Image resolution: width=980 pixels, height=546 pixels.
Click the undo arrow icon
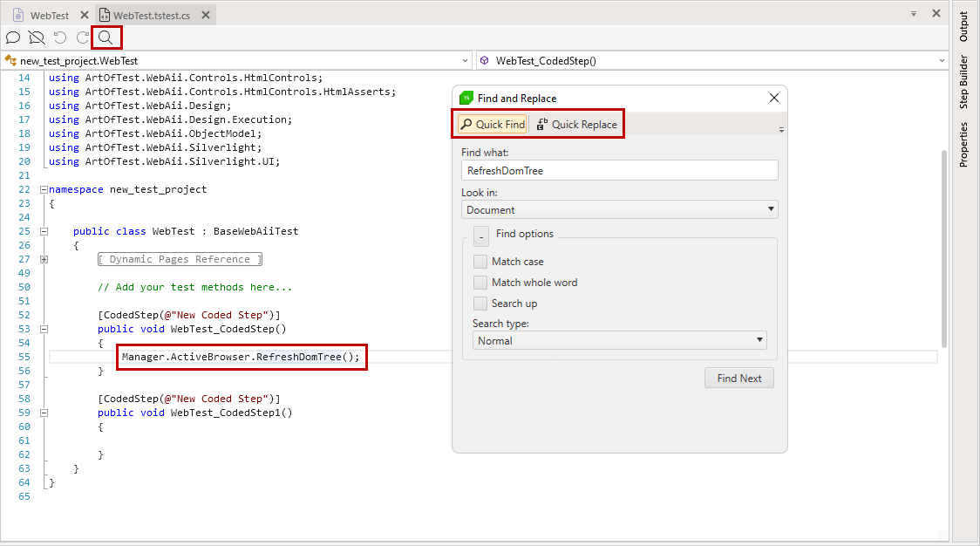coord(60,38)
